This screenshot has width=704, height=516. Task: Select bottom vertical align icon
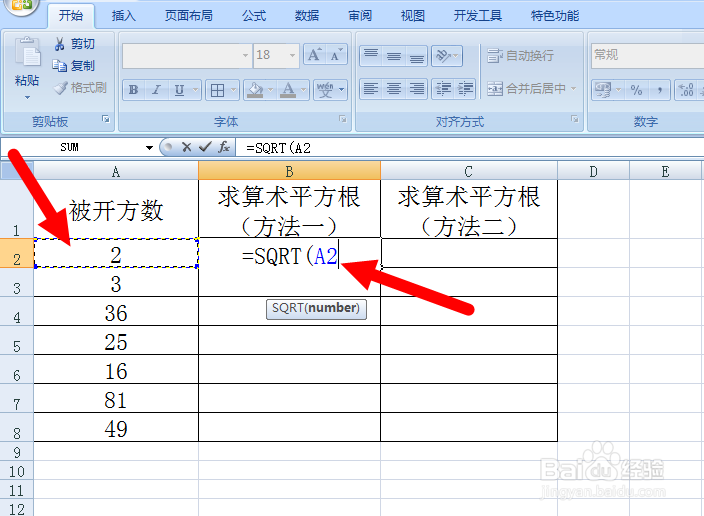417,56
